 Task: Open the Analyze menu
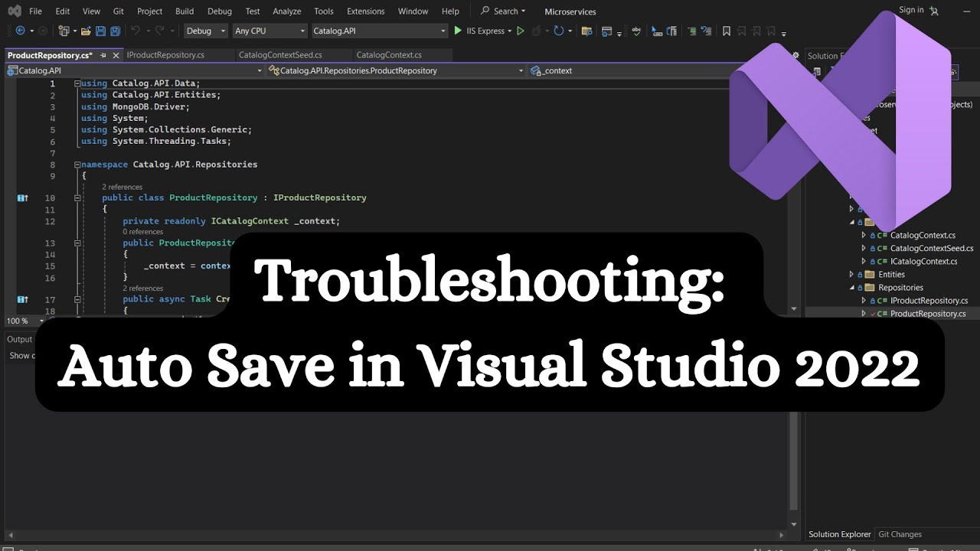(x=287, y=11)
